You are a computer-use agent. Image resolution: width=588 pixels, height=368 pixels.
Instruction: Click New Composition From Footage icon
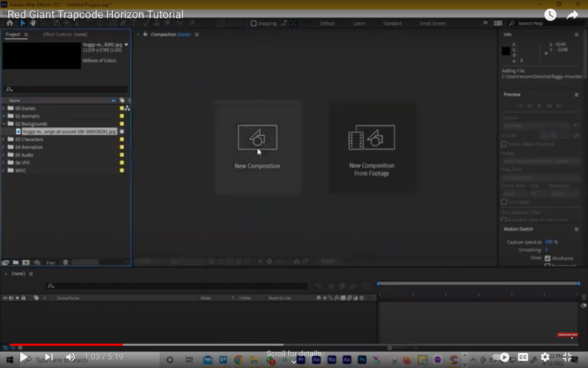(372, 137)
